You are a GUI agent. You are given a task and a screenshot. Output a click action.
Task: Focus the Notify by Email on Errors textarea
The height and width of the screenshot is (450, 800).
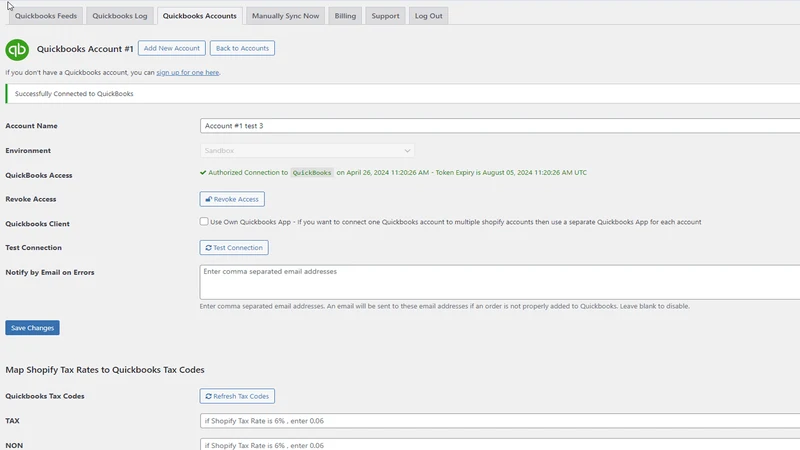pos(500,282)
